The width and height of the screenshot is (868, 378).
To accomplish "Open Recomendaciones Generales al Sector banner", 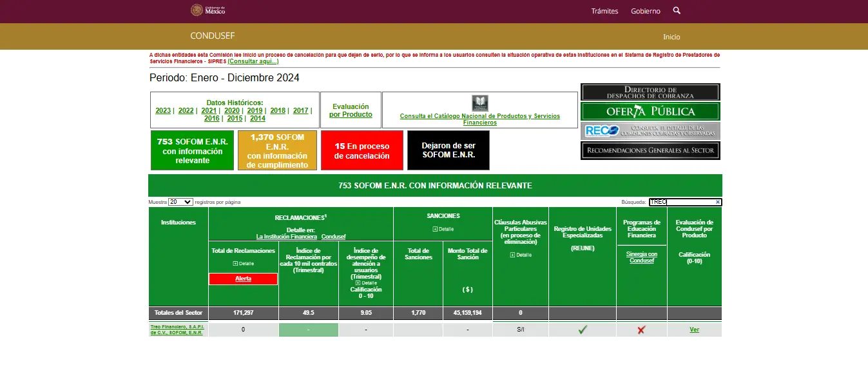I will (x=650, y=150).
